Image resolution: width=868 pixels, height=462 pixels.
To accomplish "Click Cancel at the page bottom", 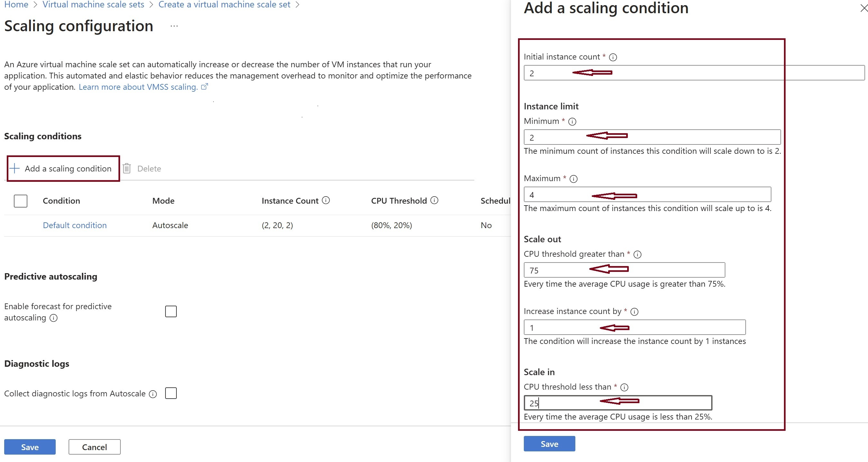I will pos(94,447).
